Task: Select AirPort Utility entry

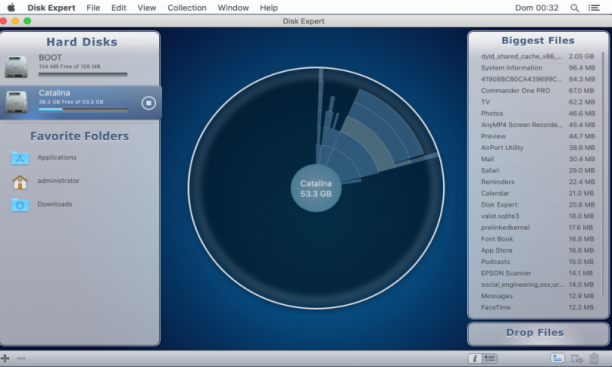Action: pyautogui.click(x=538, y=148)
